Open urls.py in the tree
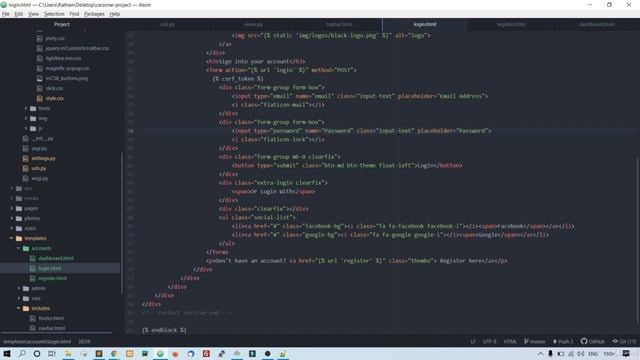Viewport: 640px width, 360px height. click(x=39, y=169)
